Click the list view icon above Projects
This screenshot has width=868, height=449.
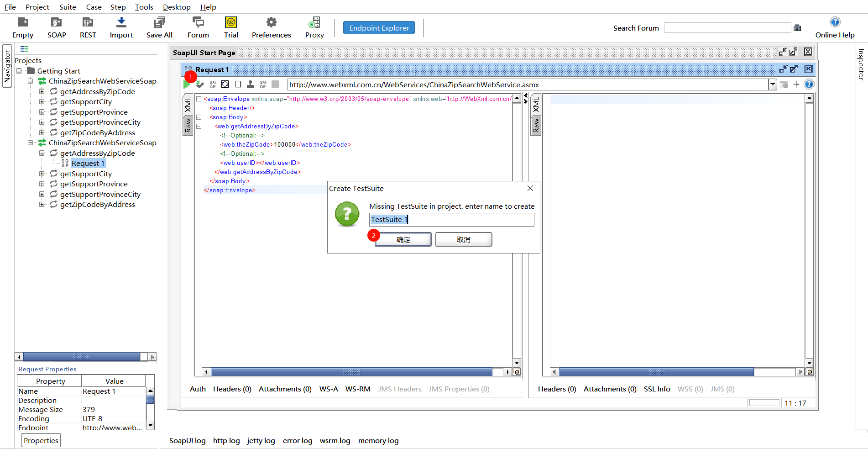point(24,49)
